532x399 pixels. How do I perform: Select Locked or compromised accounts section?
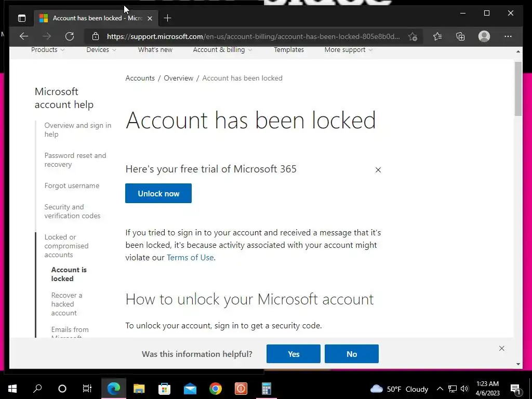point(66,246)
